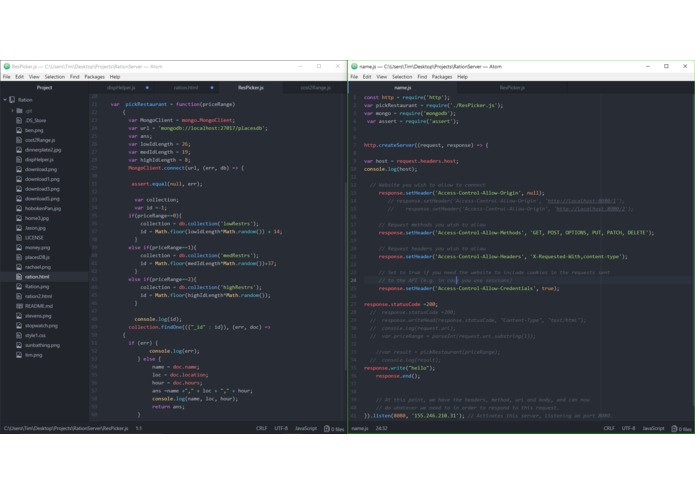Collapse the Ration project root folder
This screenshot has width=695, height=494.
pos(5,100)
